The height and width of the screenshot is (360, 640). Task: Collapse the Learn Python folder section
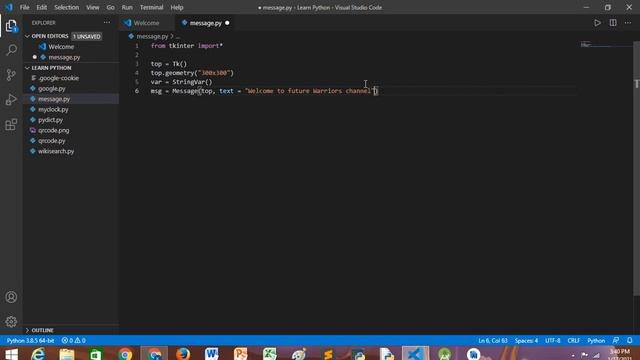pyautogui.click(x=27, y=68)
